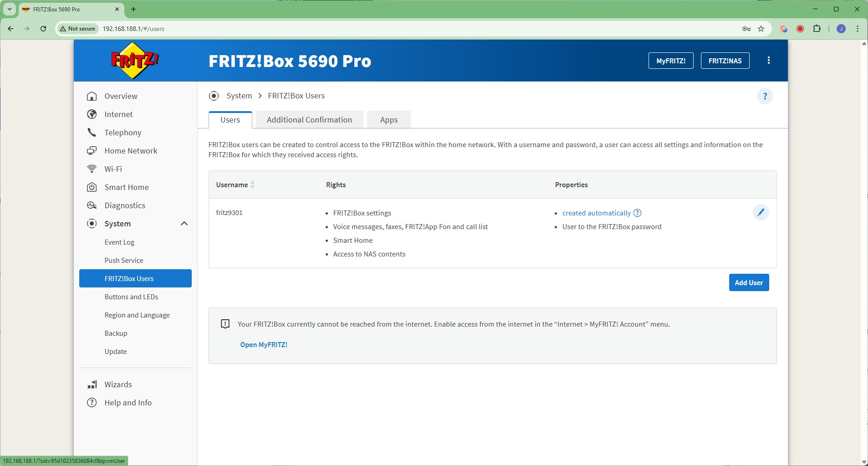Open Chrome's three-dot menu

point(858,29)
